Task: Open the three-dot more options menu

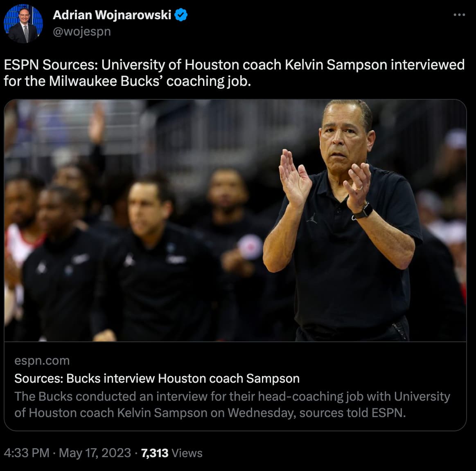Action: tap(459, 15)
